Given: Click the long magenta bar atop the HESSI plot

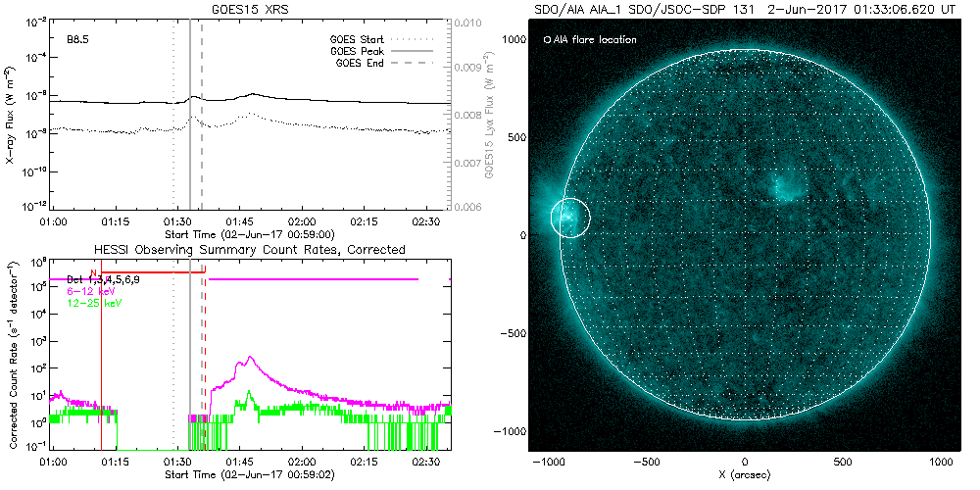Looking at the screenshot, I should click(x=314, y=279).
